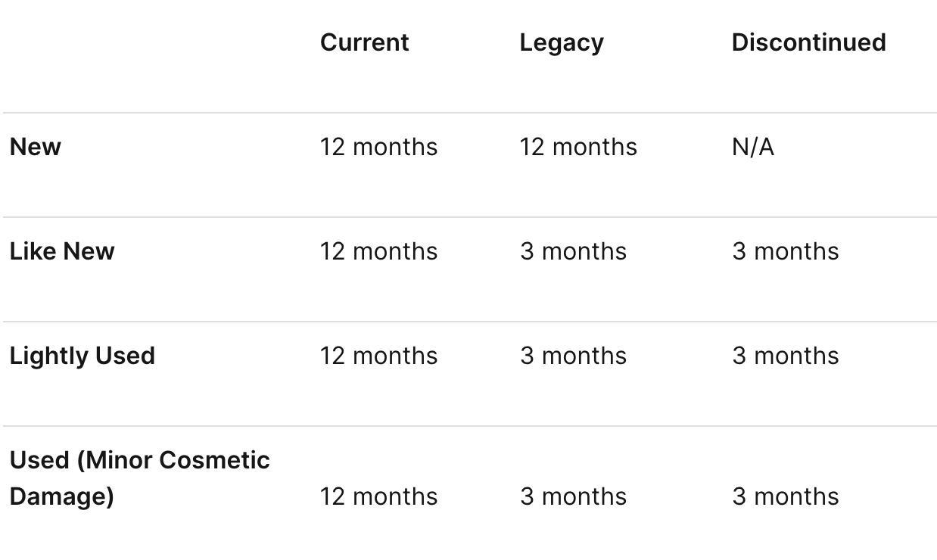
Task: Click the 12 months cell for New, Legacy
Action: pyautogui.click(x=578, y=147)
